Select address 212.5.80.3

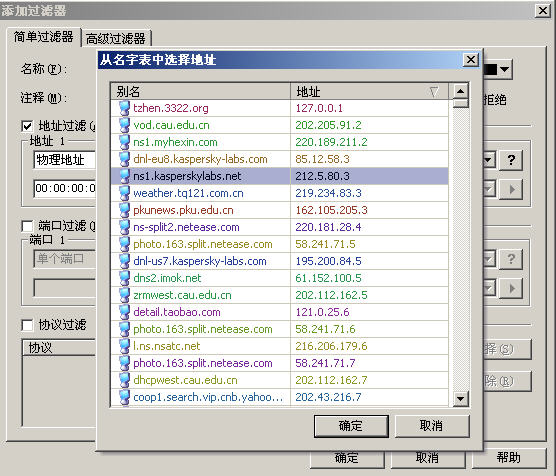coord(322,176)
